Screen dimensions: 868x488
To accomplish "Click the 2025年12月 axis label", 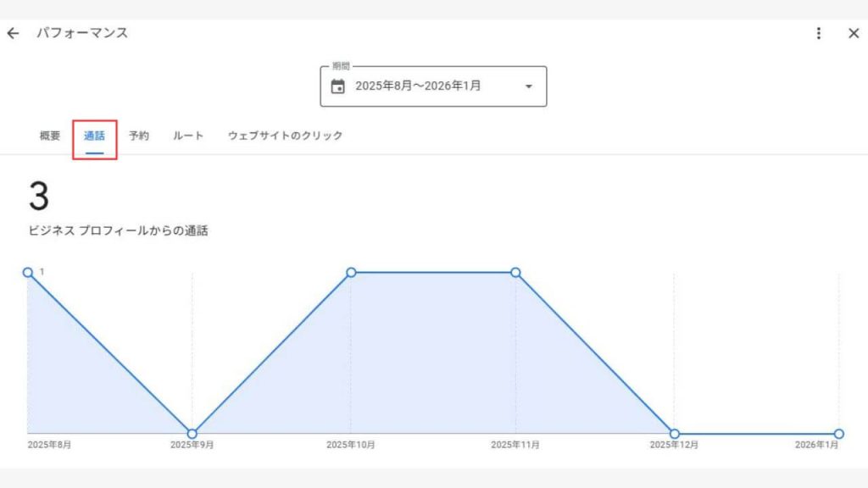I will click(x=674, y=445).
